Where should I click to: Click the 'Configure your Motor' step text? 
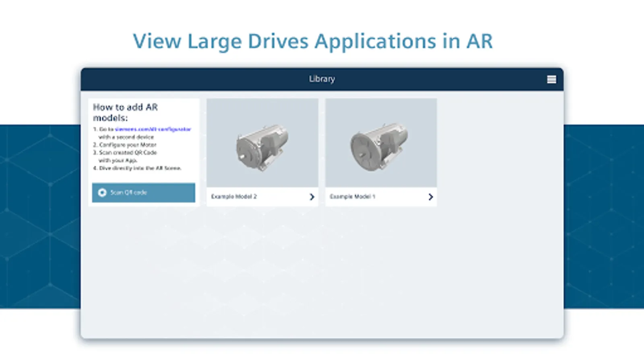click(128, 145)
